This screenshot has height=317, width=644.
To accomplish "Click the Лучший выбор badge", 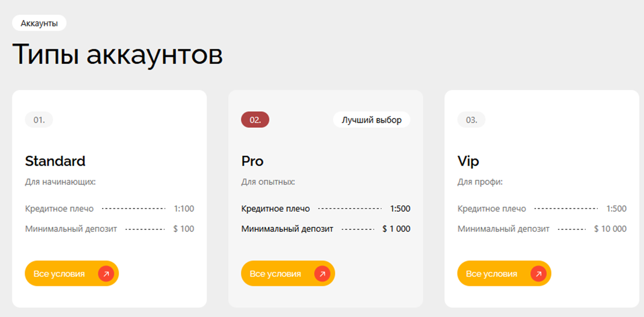I will (371, 120).
